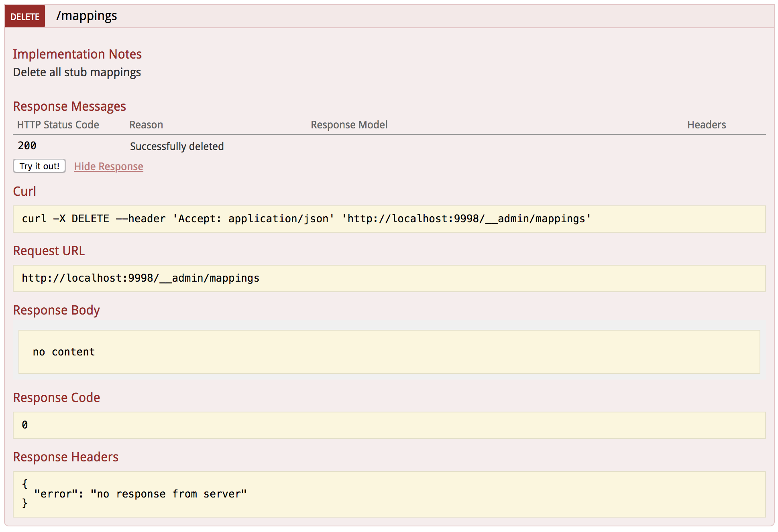Collapse the /mappings endpoint panel
This screenshot has width=778, height=532.
[x=88, y=16]
